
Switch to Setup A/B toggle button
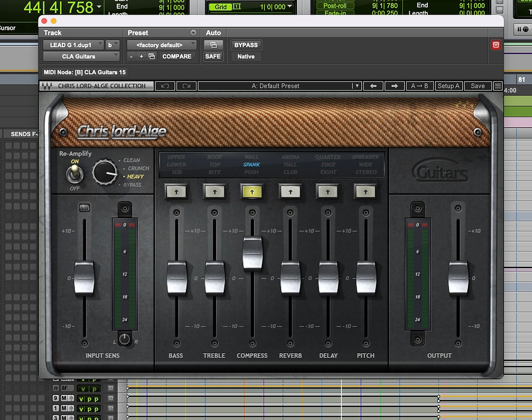(448, 86)
